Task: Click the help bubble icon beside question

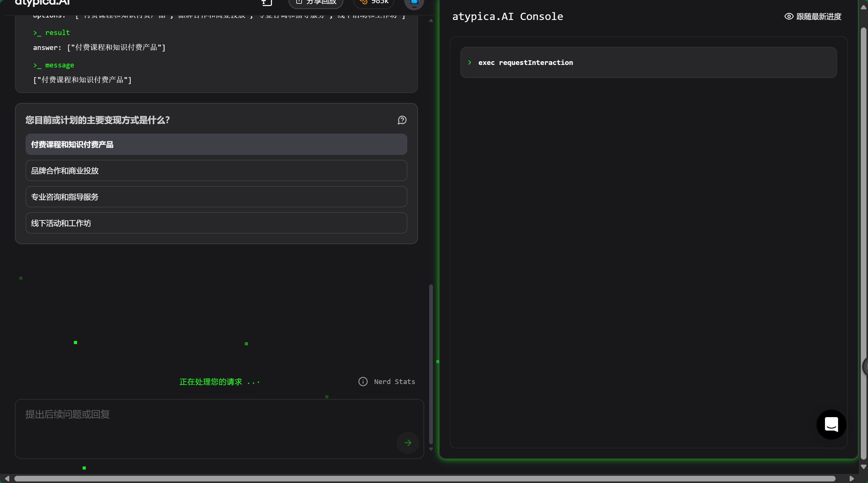Action: (x=402, y=120)
